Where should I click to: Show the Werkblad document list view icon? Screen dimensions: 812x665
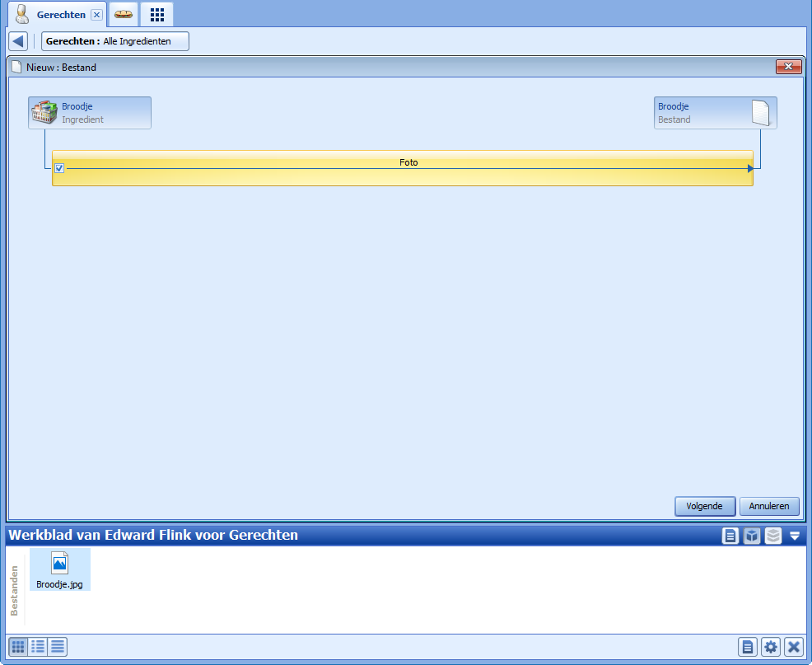pos(730,536)
